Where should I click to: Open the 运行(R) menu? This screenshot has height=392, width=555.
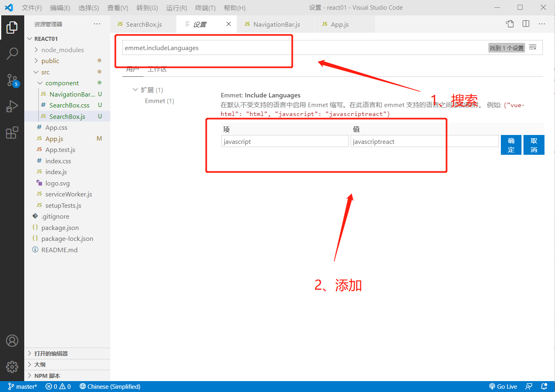(x=176, y=8)
